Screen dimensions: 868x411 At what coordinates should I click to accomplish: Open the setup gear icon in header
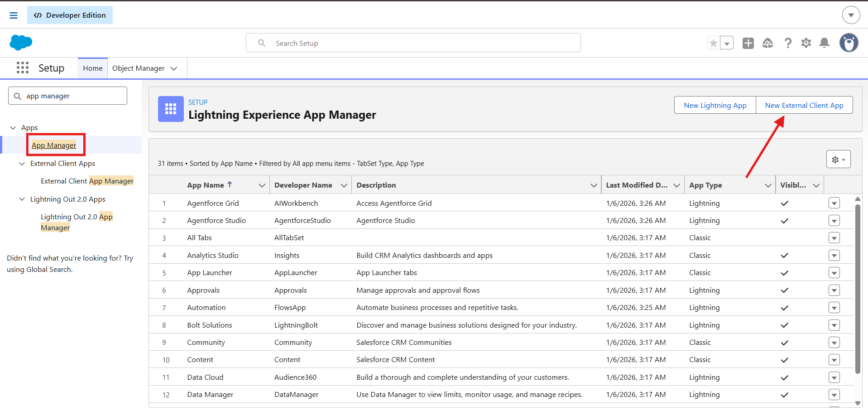pyautogui.click(x=806, y=43)
